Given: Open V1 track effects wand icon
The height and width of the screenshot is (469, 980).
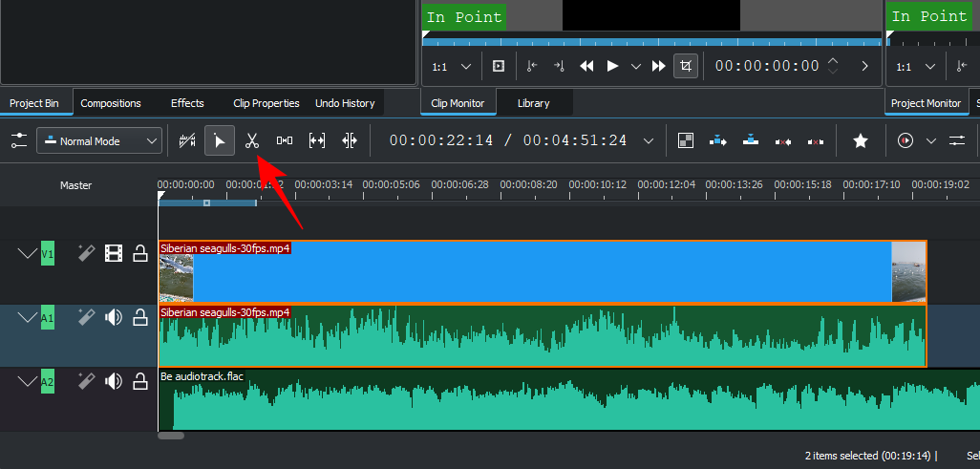Looking at the screenshot, I should (x=86, y=253).
